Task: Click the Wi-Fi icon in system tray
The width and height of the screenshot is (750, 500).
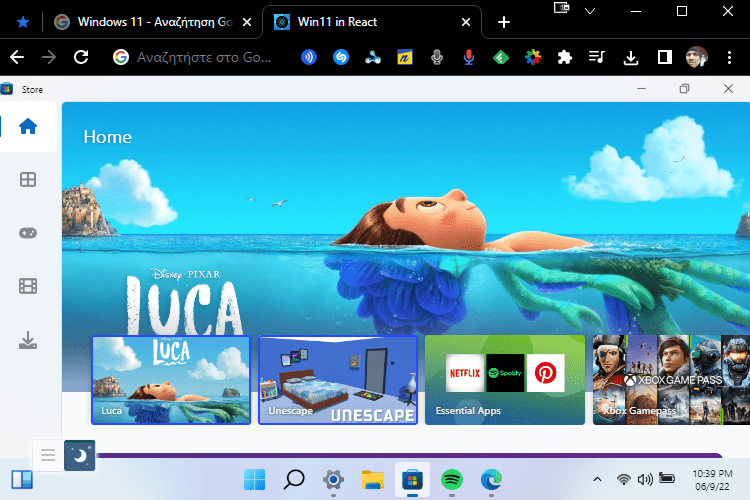Action: pos(623,479)
